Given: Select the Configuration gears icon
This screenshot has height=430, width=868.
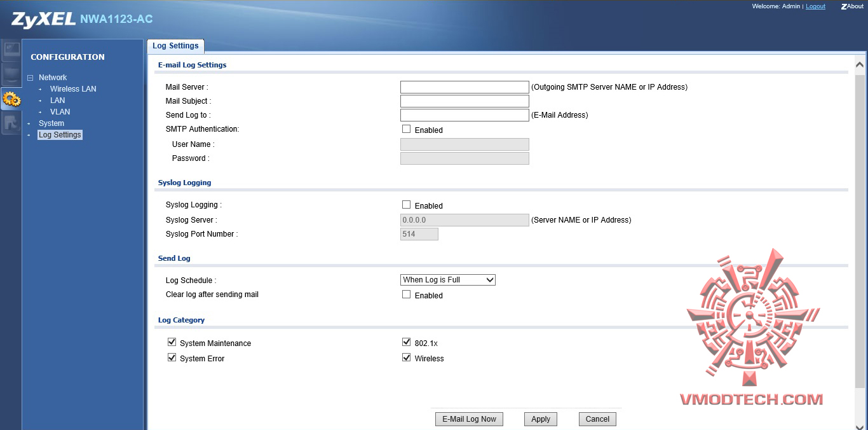Looking at the screenshot, I should [x=11, y=99].
